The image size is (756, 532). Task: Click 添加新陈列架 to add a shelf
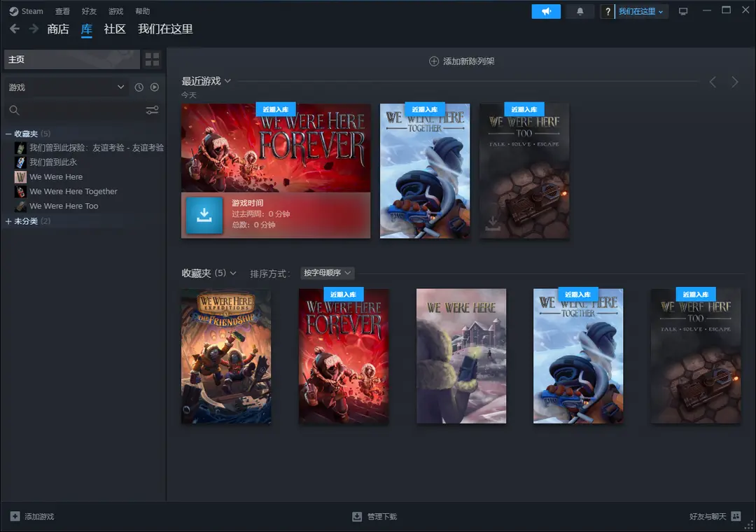(461, 62)
